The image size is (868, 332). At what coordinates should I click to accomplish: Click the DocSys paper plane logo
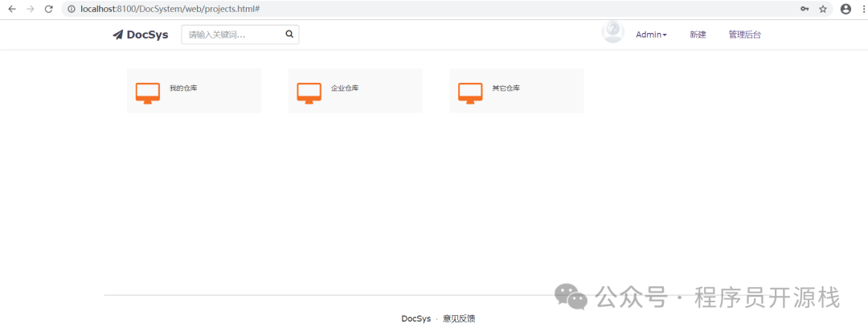point(117,35)
